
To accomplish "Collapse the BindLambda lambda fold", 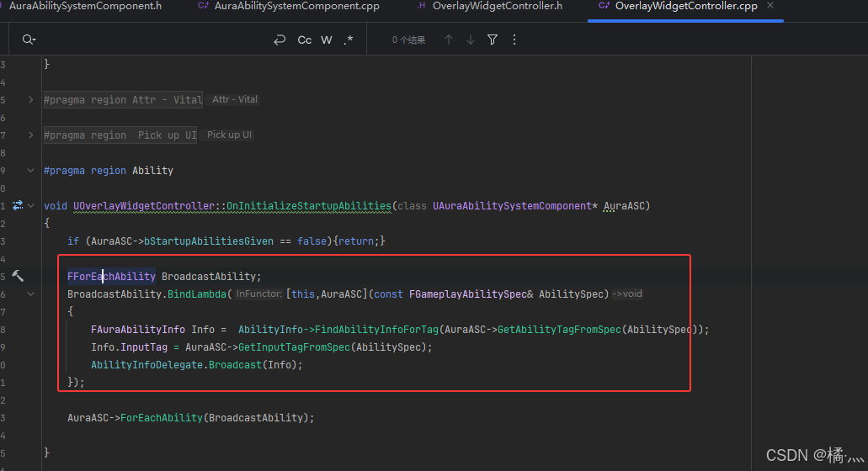I will coord(31,294).
